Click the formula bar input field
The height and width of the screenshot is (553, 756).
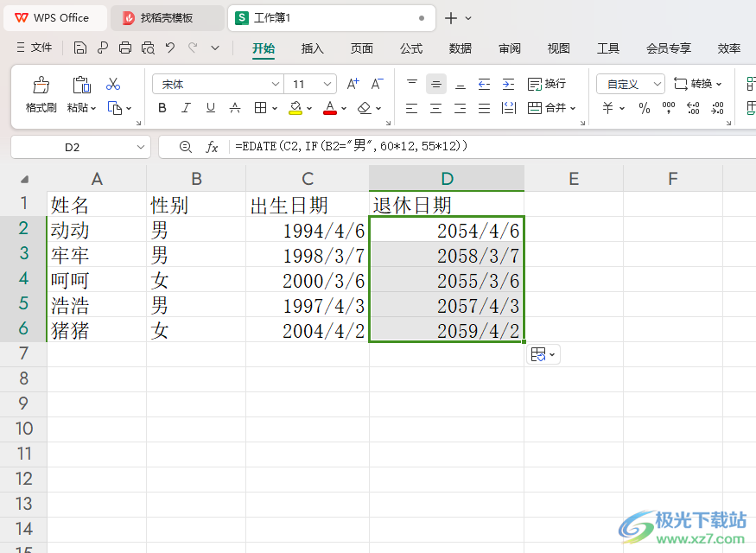[492, 147]
